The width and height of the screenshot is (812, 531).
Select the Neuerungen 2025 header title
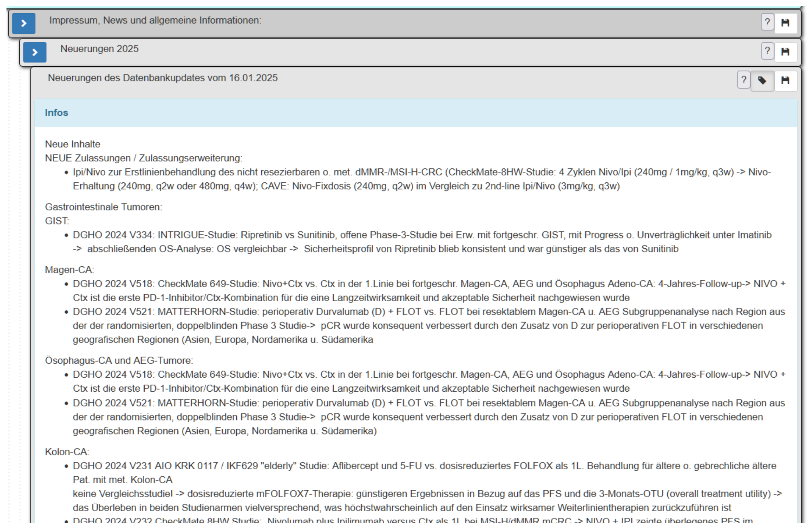(99, 49)
